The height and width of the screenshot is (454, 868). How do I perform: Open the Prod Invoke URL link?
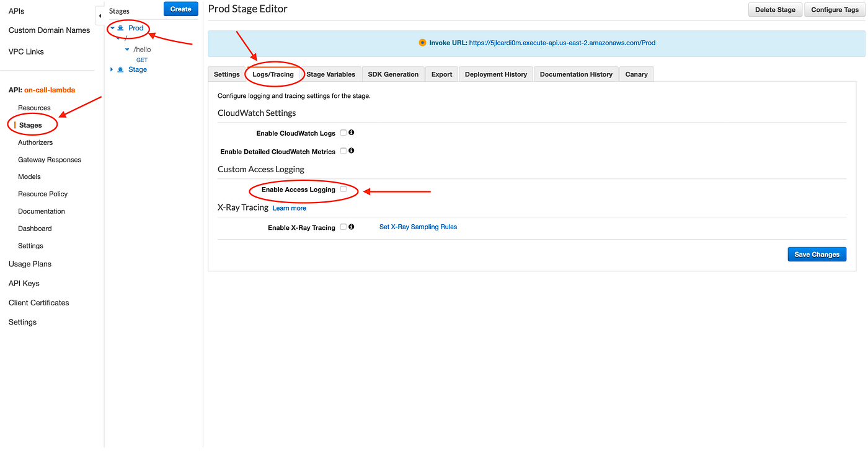[x=562, y=43]
